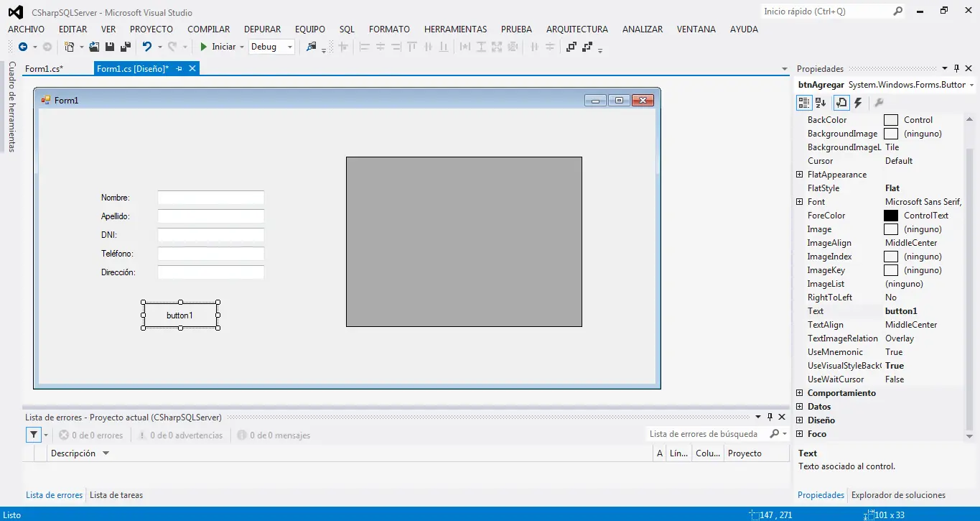
Task: Expand the Foco category
Action: 799,434
